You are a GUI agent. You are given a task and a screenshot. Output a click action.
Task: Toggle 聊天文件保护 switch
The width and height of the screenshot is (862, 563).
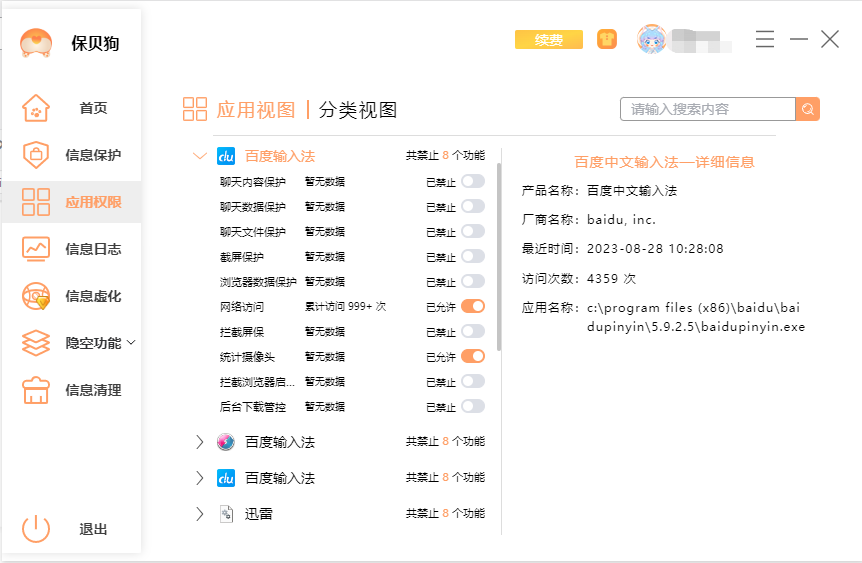pos(473,231)
